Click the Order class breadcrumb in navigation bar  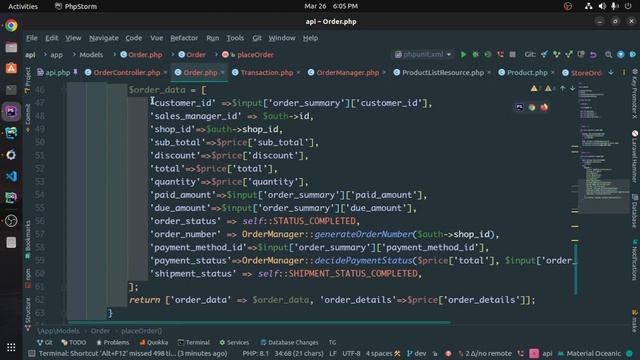(192, 55)
